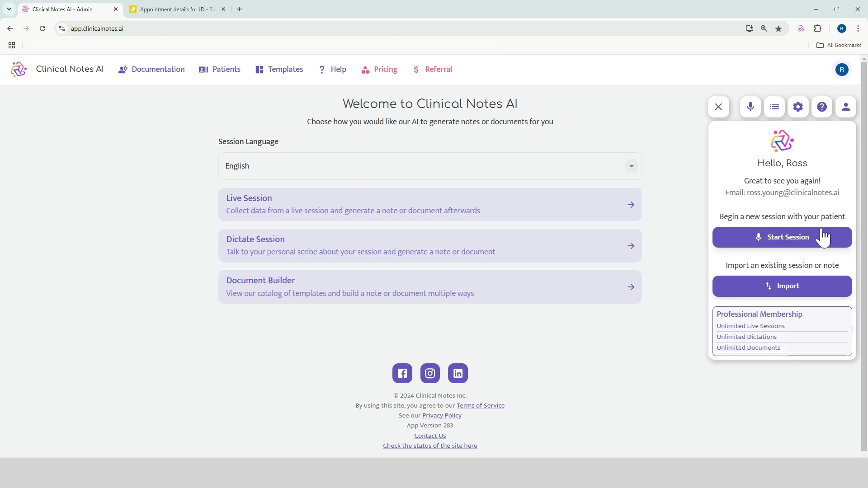Open the list icon in panel toolbar
This screenshot has width=868, height=488.
click(x=774, y=107)
